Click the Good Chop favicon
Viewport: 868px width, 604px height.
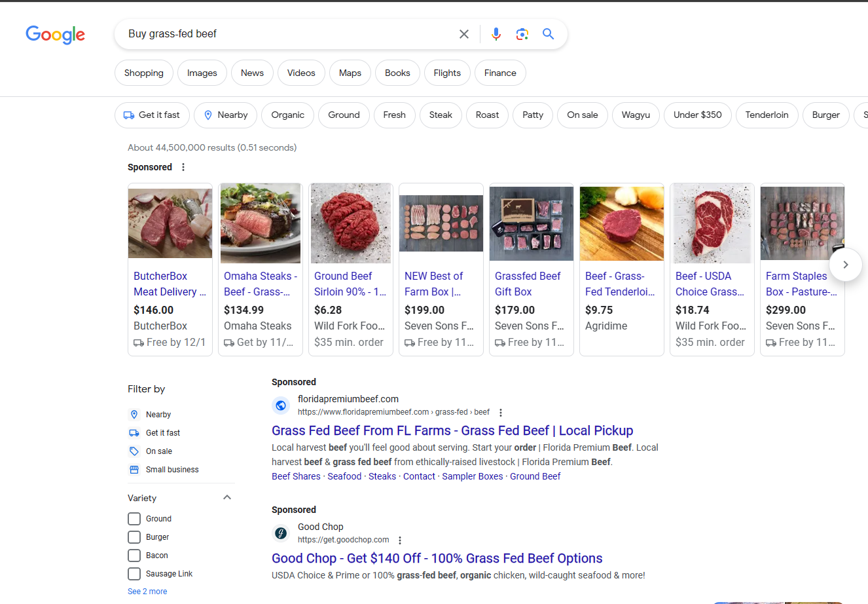pyautogui.click(x=281, y=533)
